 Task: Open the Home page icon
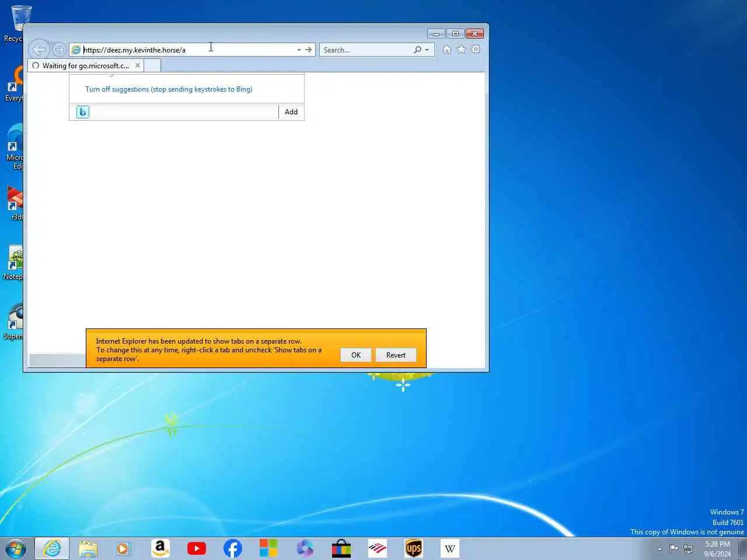coord(447,50)
